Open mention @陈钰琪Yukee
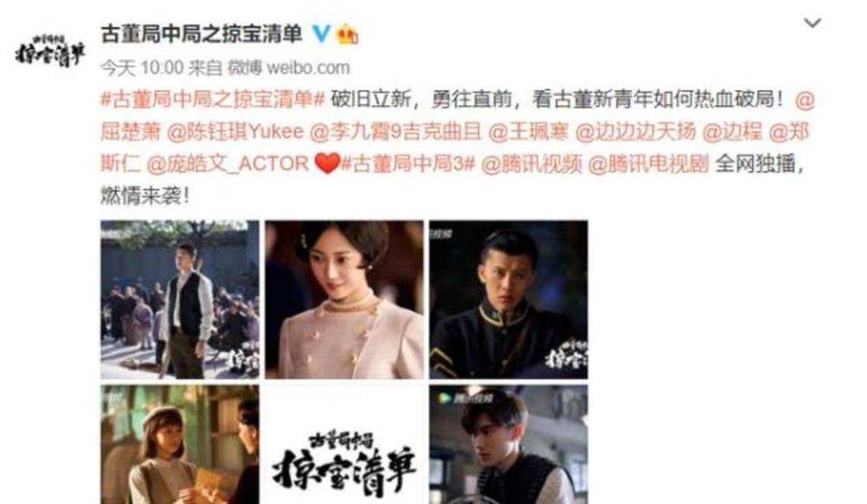This screenshot has width=867, height=504. pyautogui.click(x=235, y=132)
